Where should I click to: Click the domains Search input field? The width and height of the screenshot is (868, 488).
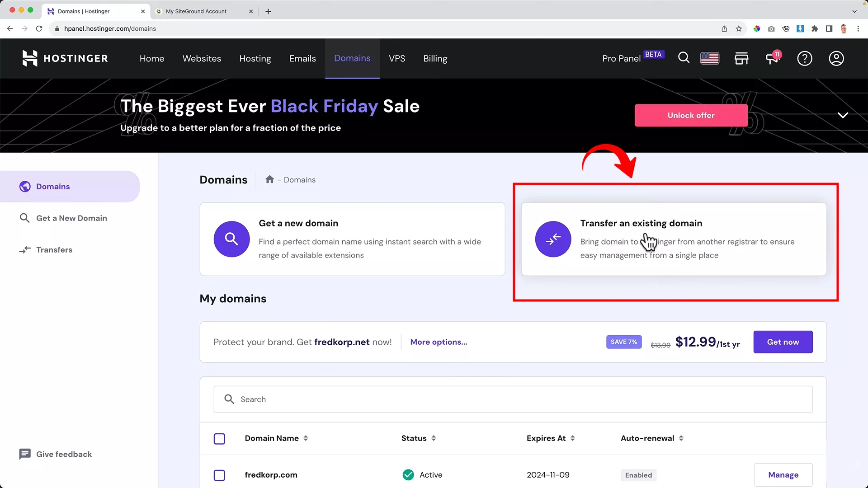click(x=513, y=399)
